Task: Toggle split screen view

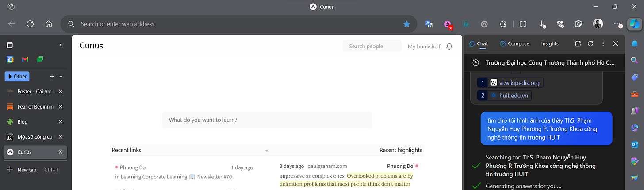Action: point(523,24)
